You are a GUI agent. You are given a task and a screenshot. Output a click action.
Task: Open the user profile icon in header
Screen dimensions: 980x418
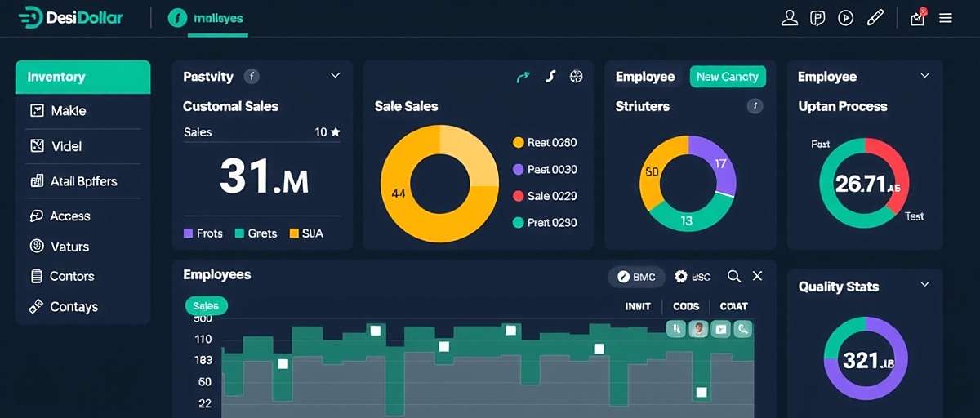coord(789,18)
